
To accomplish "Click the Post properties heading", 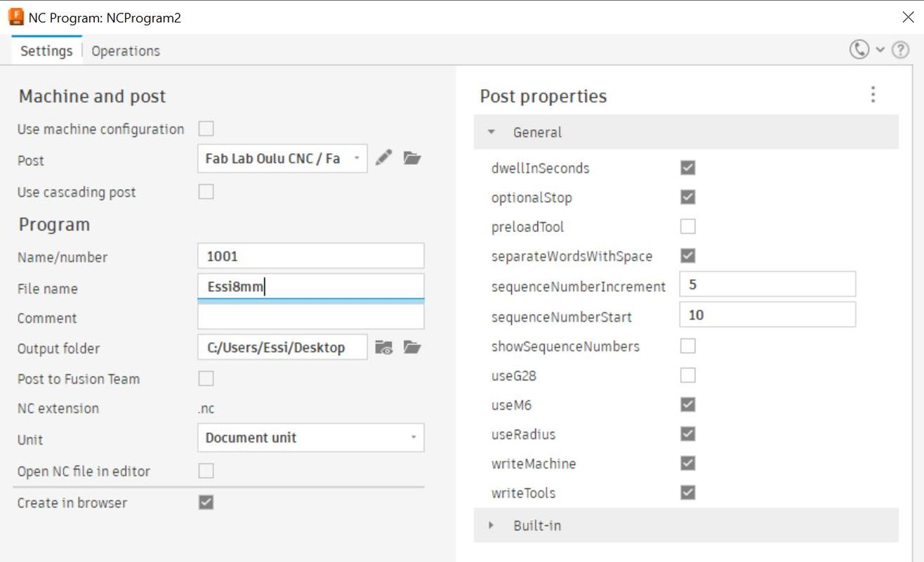I will click(543, 96).
